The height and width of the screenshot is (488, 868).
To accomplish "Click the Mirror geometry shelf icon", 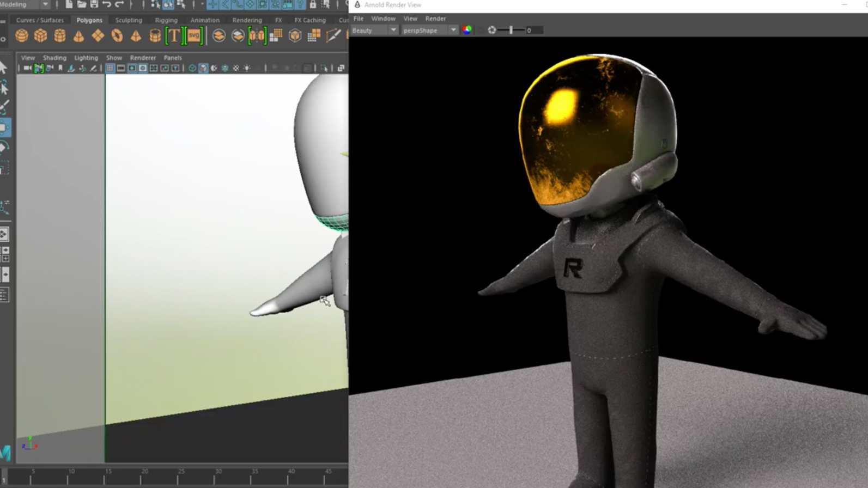I will coord(257,36).
